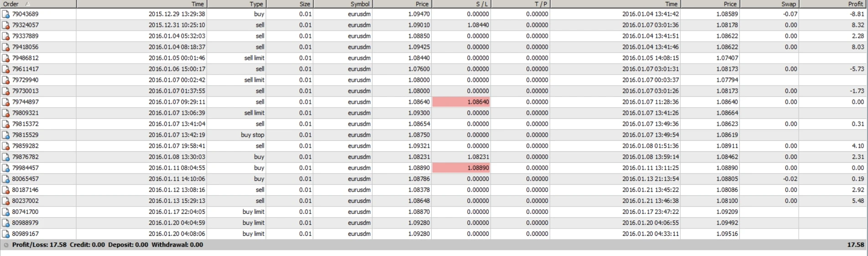
Task: Sort by the Swap column header
Action: coord(769,4)
